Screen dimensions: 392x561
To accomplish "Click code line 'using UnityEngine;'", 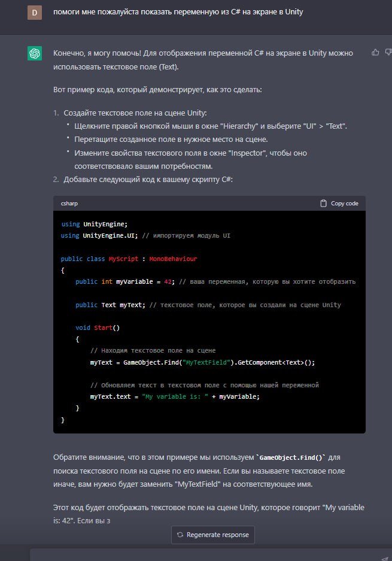I will pyautogui.click(x=95, y=224).
